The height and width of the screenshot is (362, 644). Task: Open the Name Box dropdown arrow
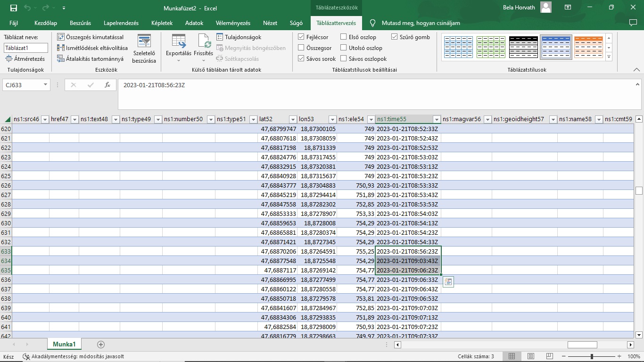(45, 85)
